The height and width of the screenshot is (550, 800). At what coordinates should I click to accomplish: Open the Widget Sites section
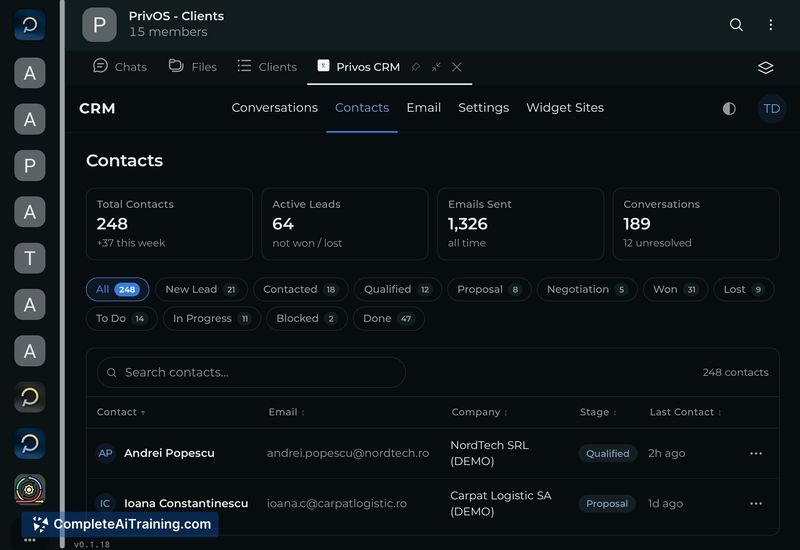coord(565,108)
